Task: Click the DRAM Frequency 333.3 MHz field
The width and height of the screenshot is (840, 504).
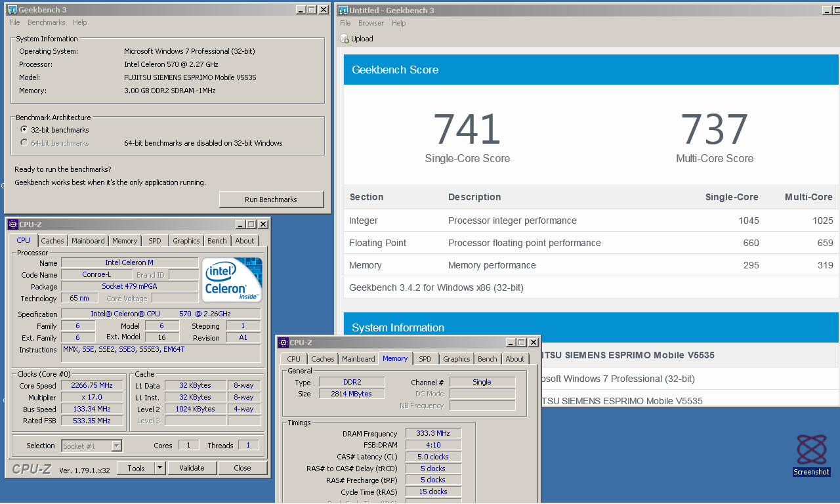Action: [x=434, y=434]
